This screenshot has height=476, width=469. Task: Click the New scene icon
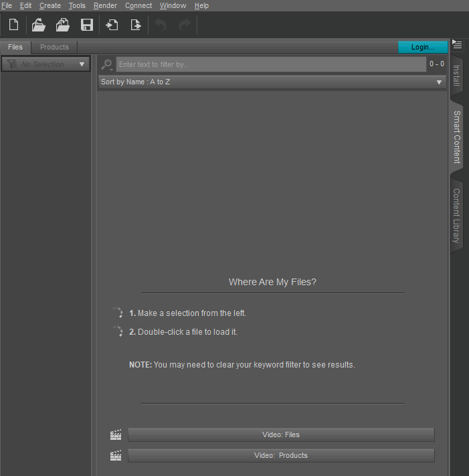(13, 25)
